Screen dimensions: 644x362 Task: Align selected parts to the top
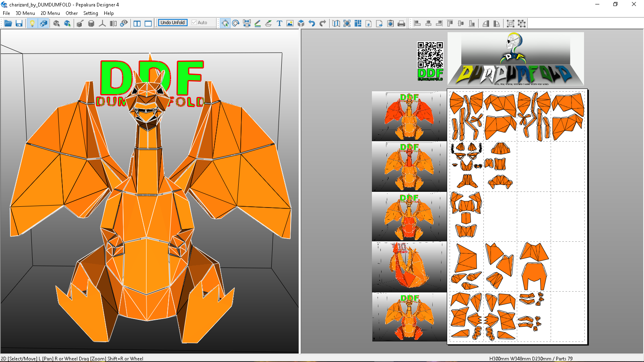pos(450,23)
